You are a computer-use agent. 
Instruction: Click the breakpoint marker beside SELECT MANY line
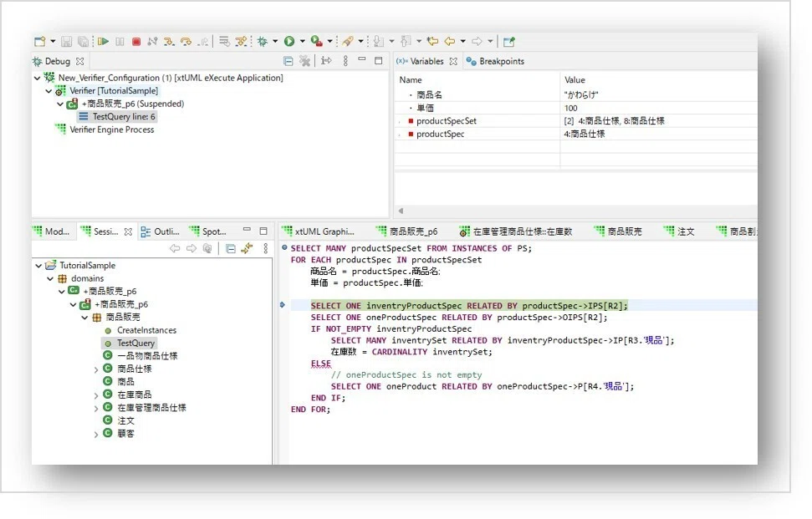284,248
